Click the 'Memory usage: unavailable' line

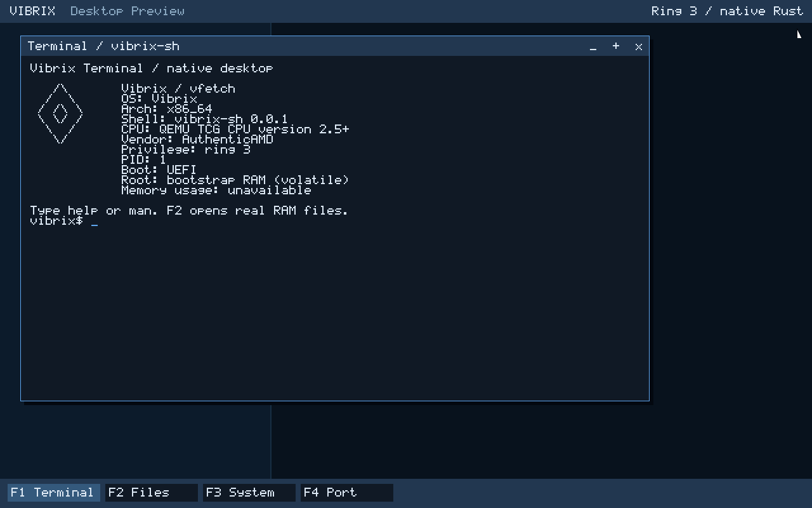(x=216, y=190)
